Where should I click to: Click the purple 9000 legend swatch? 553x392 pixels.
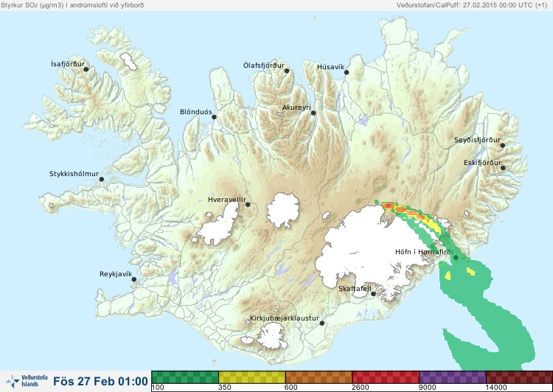tap(453, 377)
